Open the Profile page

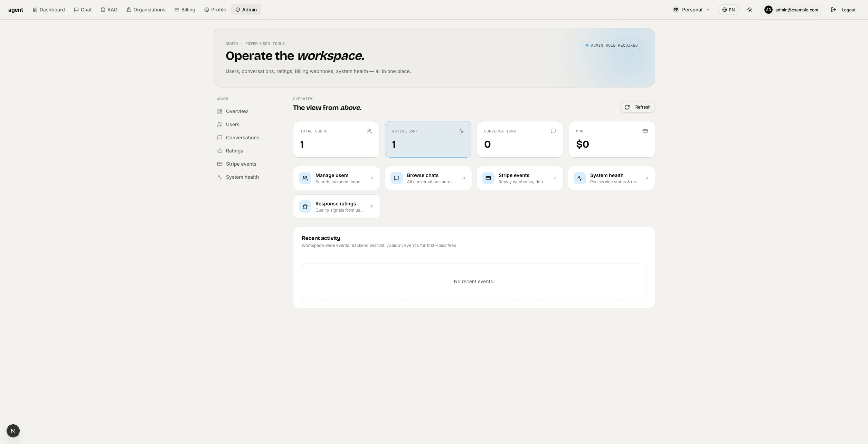[x=215, y=10]
